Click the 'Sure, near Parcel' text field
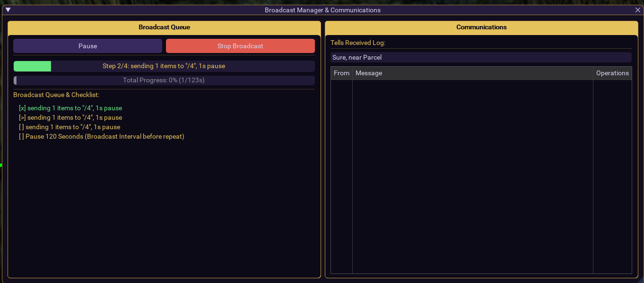The width and height of the screenshot is (644, 283). point(481,57)
